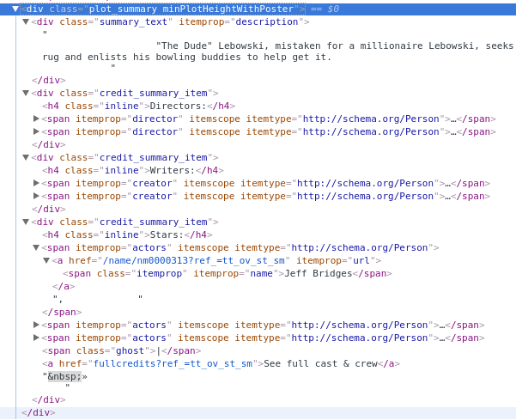Expand the last collapsed actors span
The height and width of the screenshot is (420, 516).
pos(36,338)
